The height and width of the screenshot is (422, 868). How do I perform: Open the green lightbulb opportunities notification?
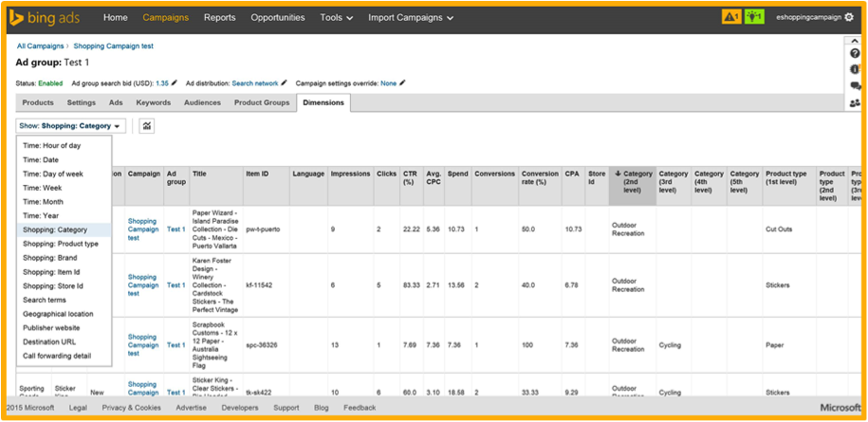(x=755, y=17)
